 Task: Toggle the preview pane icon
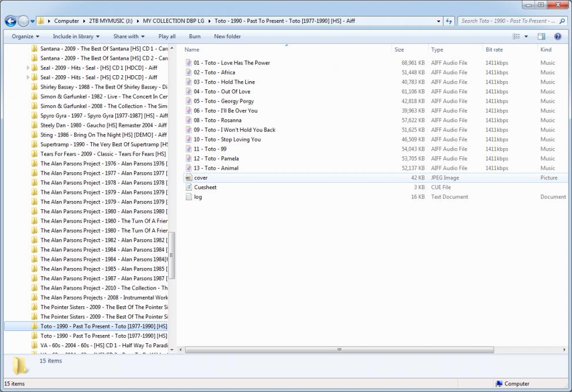[x=541, y=36]
